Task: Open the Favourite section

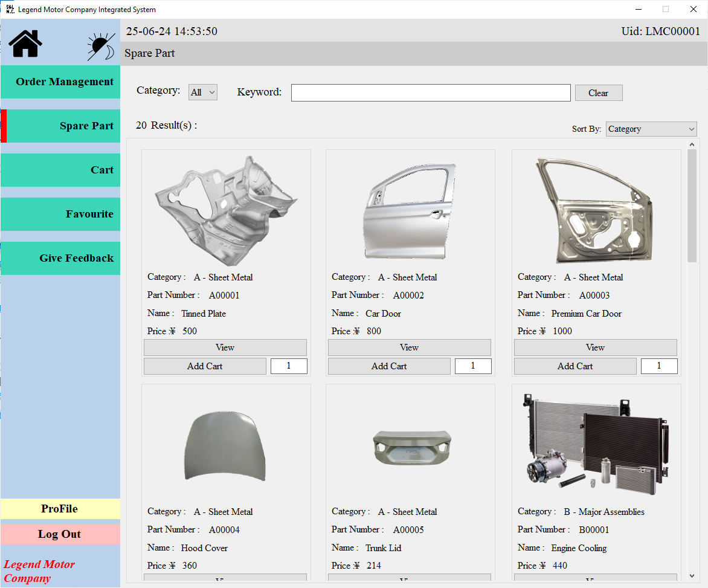Action: click(x=60, y=215)
